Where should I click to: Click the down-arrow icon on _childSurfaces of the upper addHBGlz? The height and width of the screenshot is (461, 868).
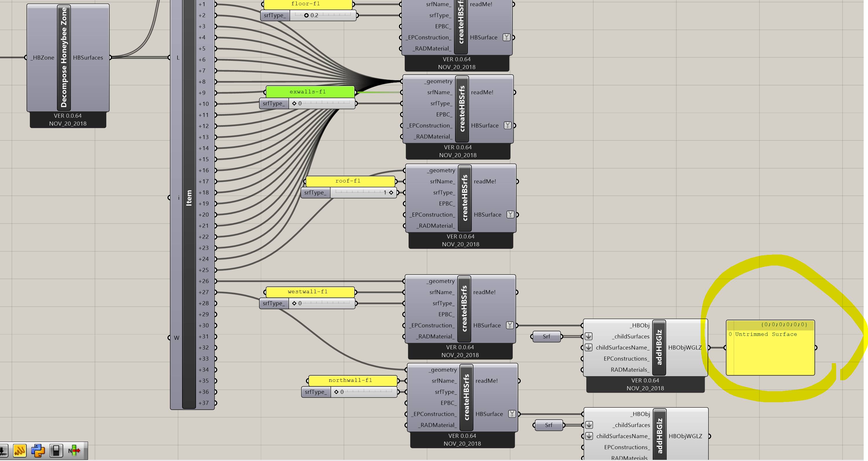coord(589,336)
